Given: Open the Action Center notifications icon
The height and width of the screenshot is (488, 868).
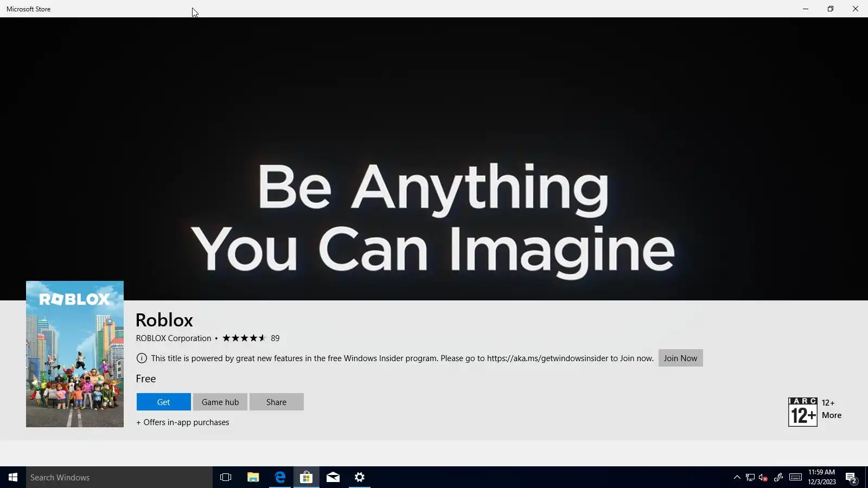Looking at the screenshot, I should (851, 478).
